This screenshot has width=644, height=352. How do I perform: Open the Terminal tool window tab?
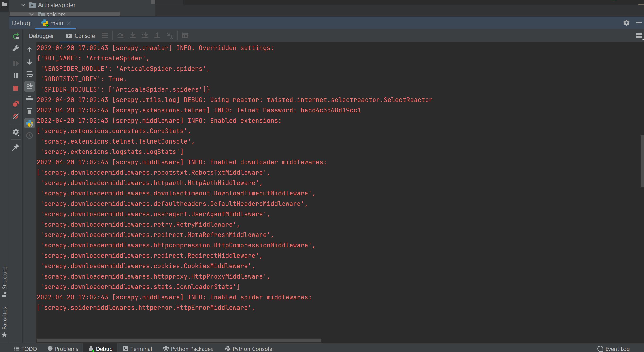(x=137, y=348)
